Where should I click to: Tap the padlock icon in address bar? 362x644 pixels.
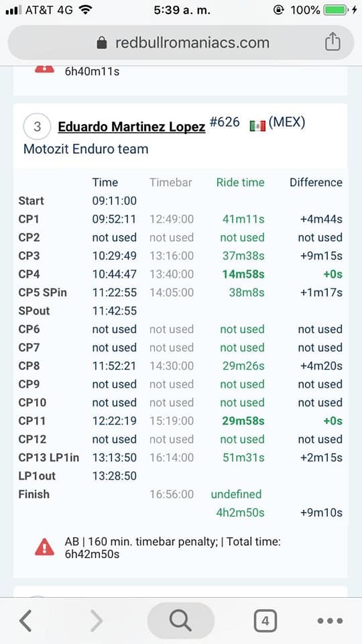pyautogui.click(x=102, y=43)
